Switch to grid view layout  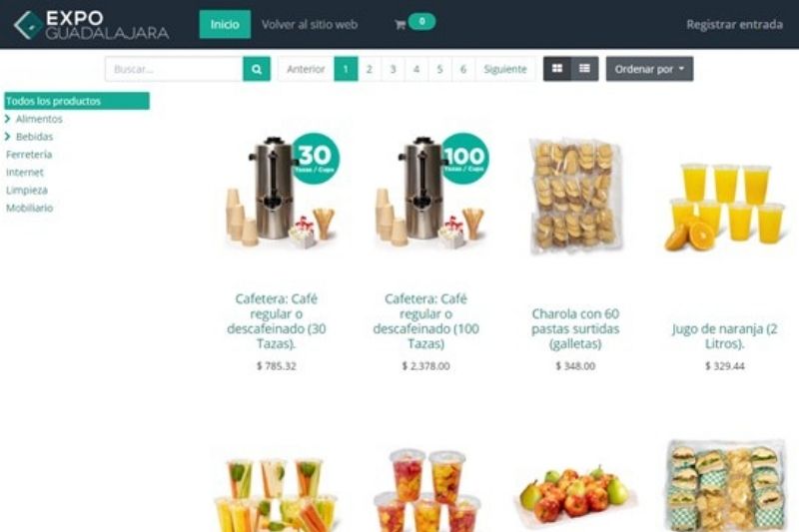(x=557, y=69)
